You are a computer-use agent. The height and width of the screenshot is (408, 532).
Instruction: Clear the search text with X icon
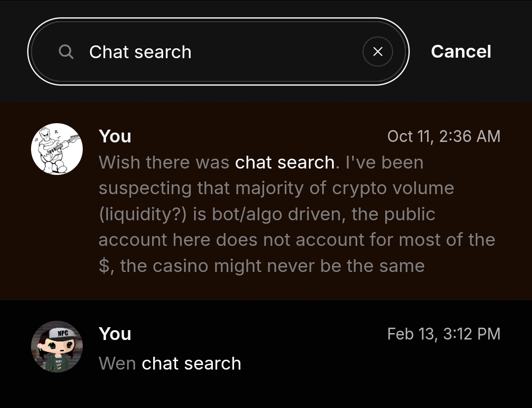pyautogui.click(x=378, y=52)
